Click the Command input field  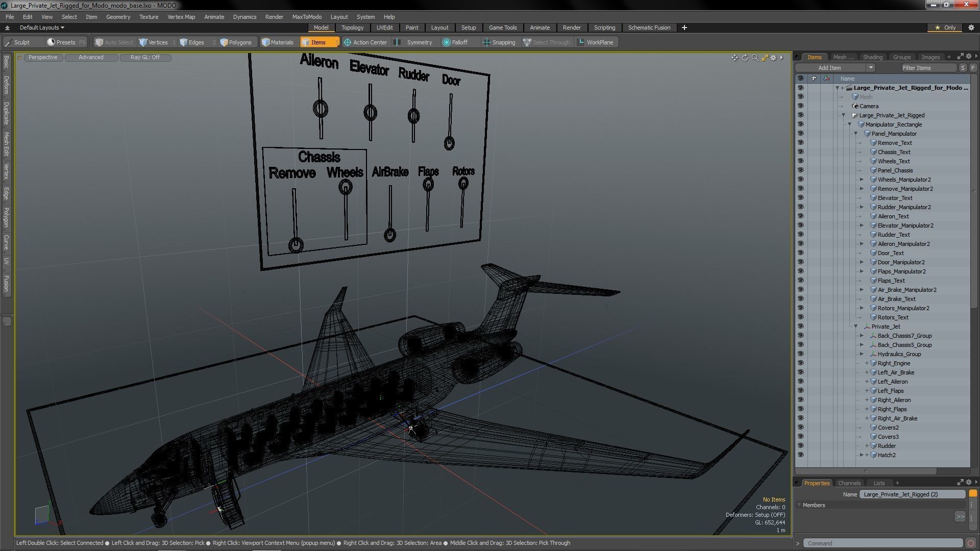coord(883,543)
